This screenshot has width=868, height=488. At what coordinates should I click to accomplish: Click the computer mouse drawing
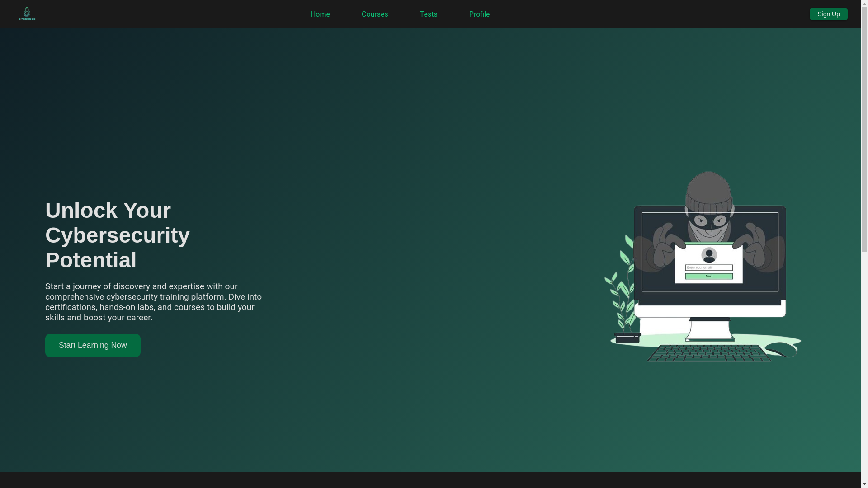tap(781, 349)
